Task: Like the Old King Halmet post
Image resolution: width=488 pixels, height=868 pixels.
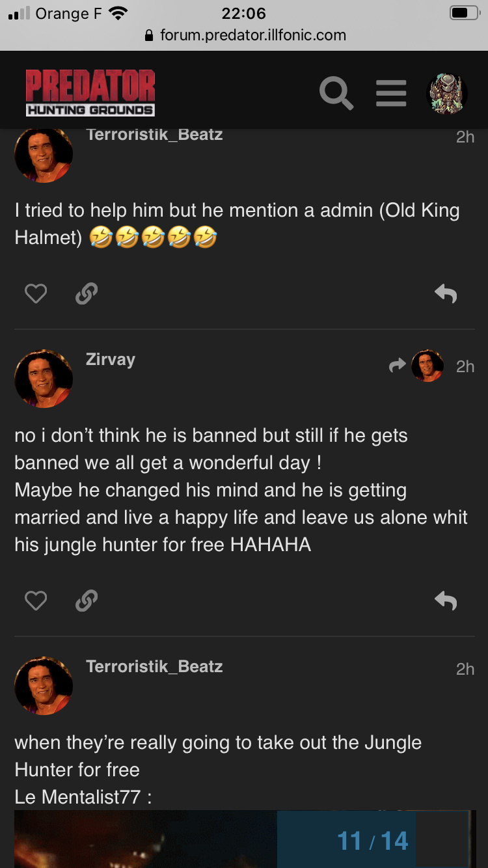Action: click(x=36, y=295)
